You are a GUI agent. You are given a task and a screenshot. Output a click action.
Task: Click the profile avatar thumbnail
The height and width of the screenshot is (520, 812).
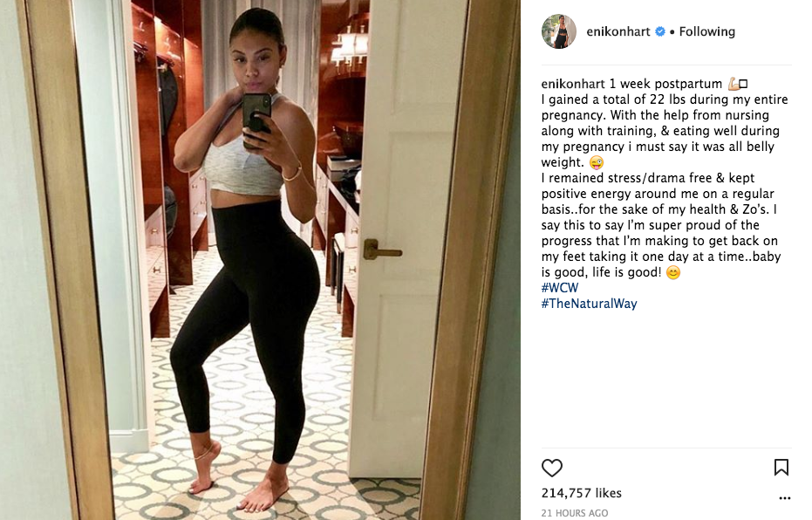559,31
